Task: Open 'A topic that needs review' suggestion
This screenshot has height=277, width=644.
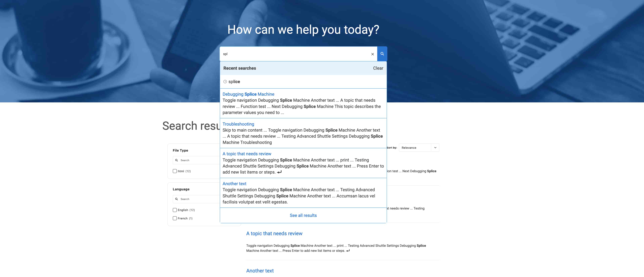Action: coord(247,154)
